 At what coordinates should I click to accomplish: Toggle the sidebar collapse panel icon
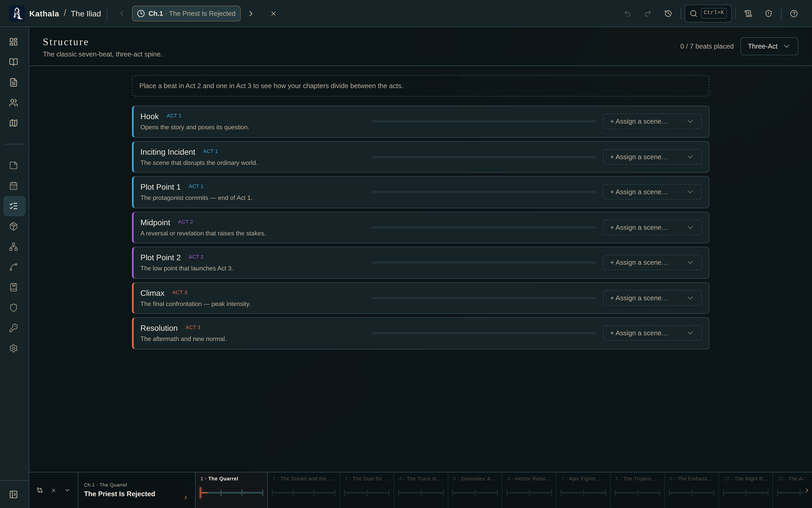pos(14,494)
